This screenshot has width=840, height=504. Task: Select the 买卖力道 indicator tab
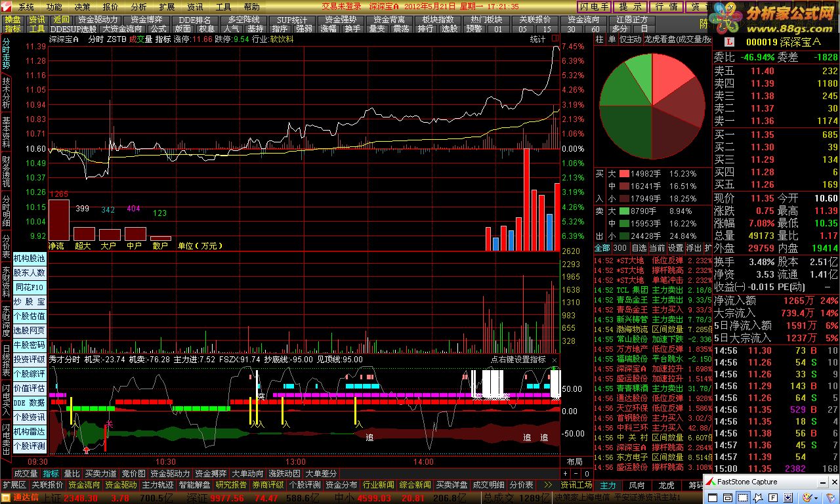point(101,473)
